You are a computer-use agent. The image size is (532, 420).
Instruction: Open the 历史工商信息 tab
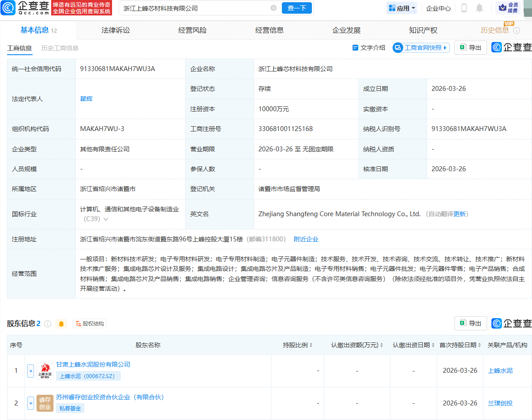pyautogui.click(x=60, y=49)
